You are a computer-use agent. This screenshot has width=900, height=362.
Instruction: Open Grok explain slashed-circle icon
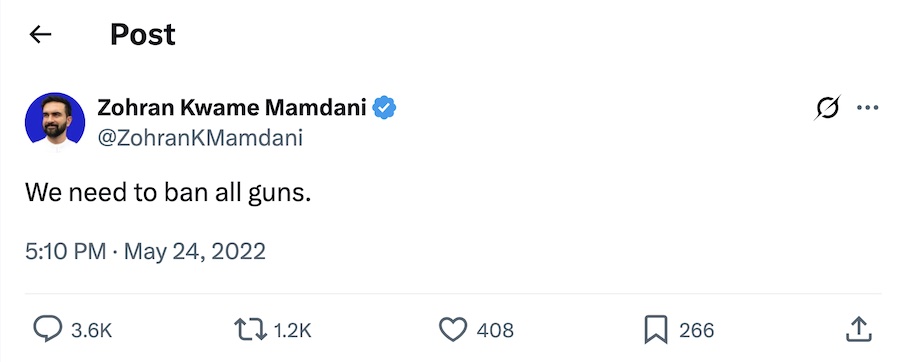tap(827, 107)
